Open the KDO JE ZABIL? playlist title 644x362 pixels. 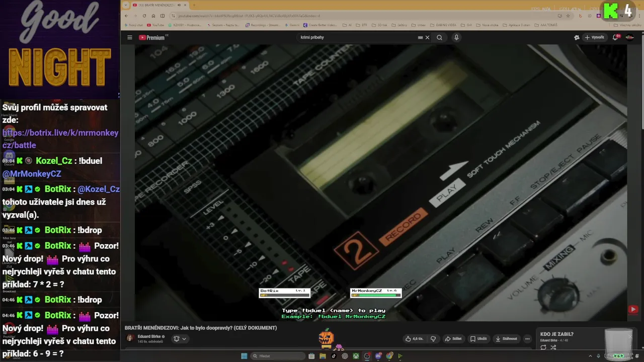[556, 334]
